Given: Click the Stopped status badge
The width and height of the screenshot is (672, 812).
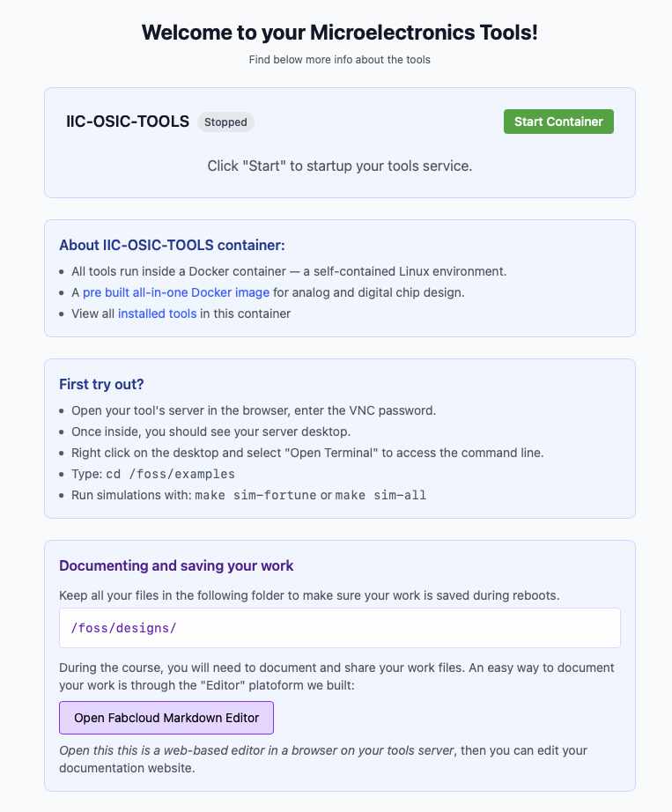Looking at the screenshot, I should click(225, 122).
